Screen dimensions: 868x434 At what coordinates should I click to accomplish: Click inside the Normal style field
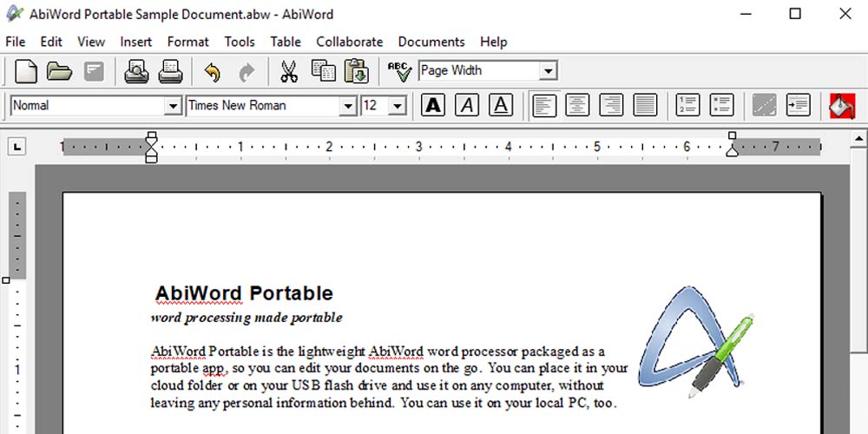[88, 106]
